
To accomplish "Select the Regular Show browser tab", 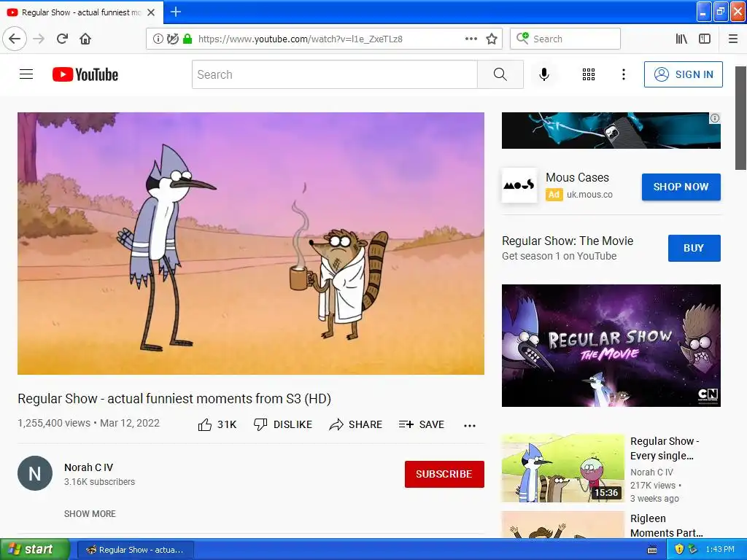I will click(81, 12).
